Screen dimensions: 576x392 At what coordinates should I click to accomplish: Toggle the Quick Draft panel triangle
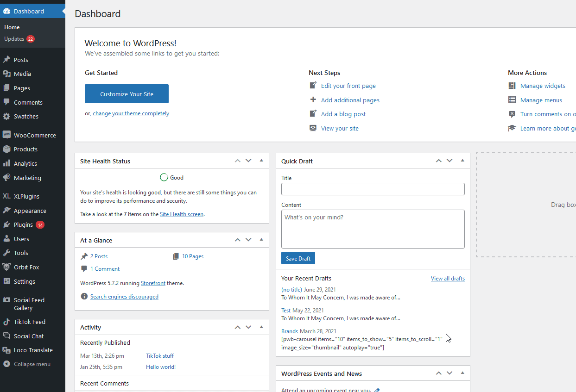click(x=462, y=161)
